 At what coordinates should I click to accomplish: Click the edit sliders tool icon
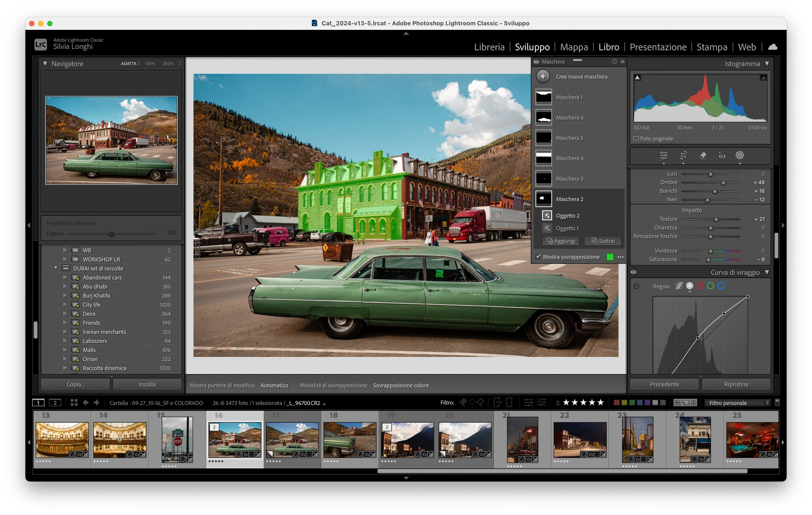click(663, 155)
